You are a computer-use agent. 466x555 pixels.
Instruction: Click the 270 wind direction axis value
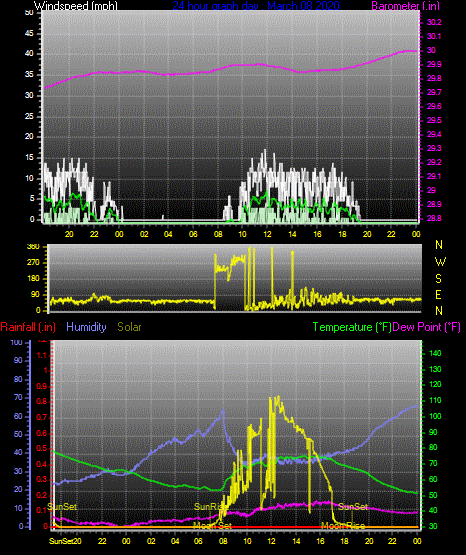click(x=34, y=263)
